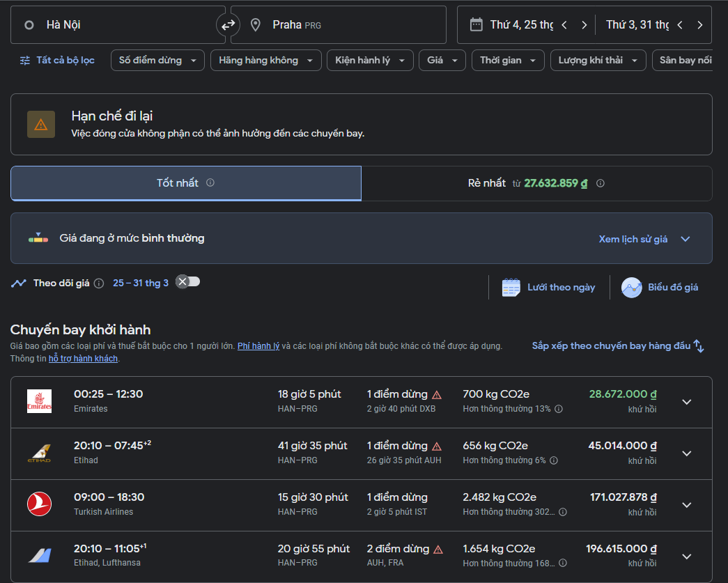
Task: Advance departure date to next day
Action: [x=584, y=25]
